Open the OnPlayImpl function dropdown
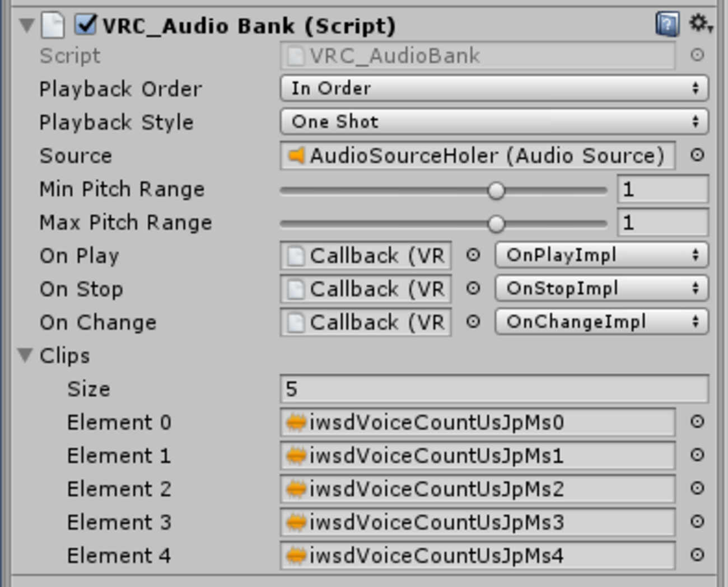 coord(601,256)
